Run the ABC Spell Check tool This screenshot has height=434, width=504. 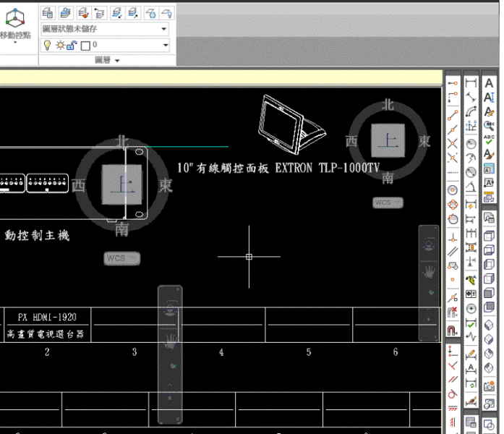(490, 140)
